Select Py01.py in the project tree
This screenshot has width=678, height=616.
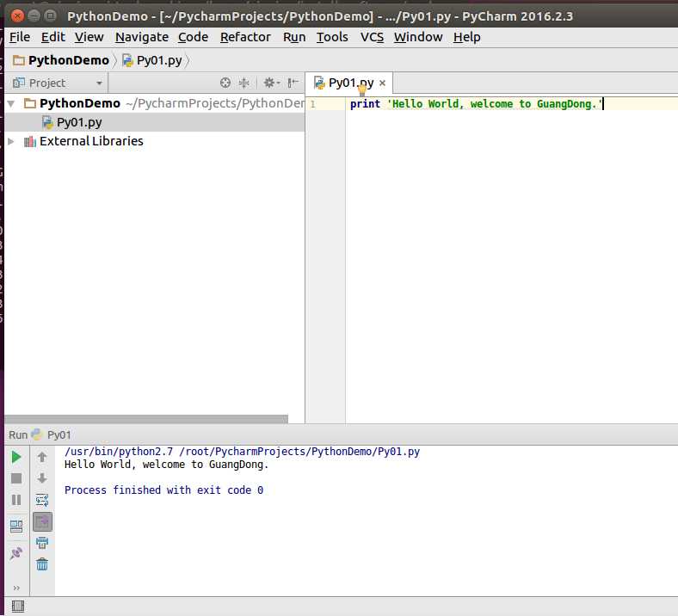(79, 122)
